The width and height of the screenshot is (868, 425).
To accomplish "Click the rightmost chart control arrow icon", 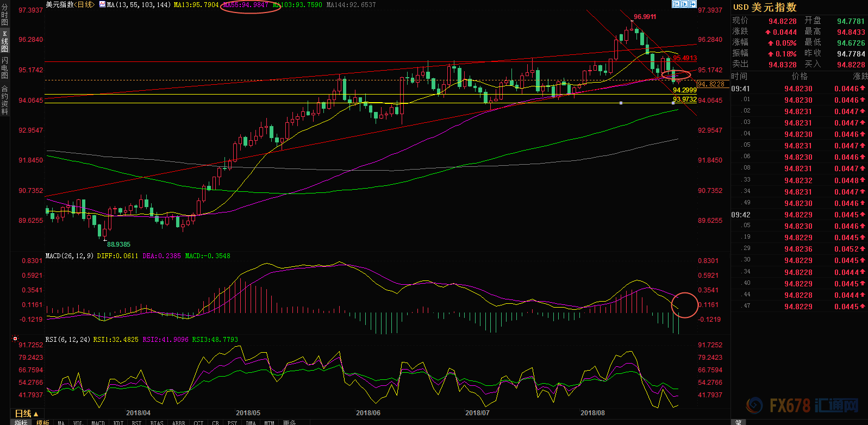I will [692, 4].
